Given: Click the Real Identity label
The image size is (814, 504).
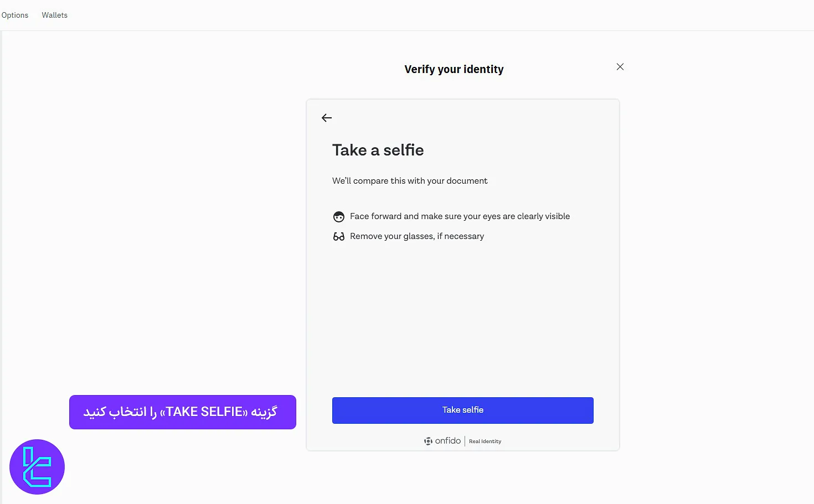Looking at the screenshot, I should pyautogui.click(x=485, y=441).
